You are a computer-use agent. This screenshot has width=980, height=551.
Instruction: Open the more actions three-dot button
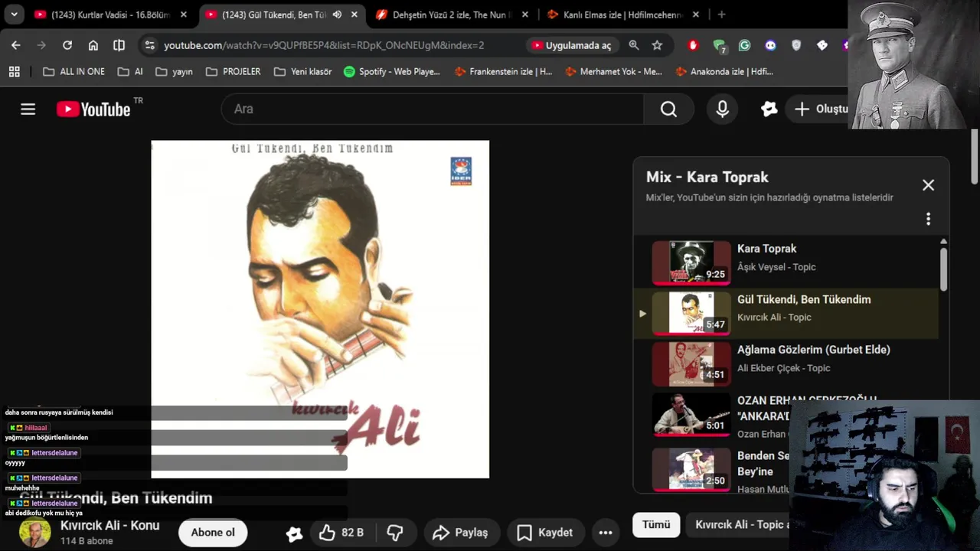[x=606, y=533]
